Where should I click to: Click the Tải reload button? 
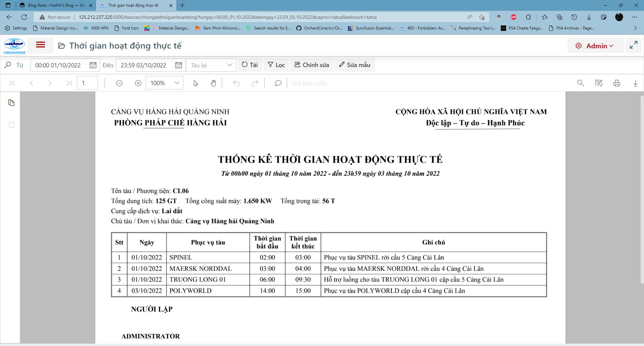coord(250,65)
